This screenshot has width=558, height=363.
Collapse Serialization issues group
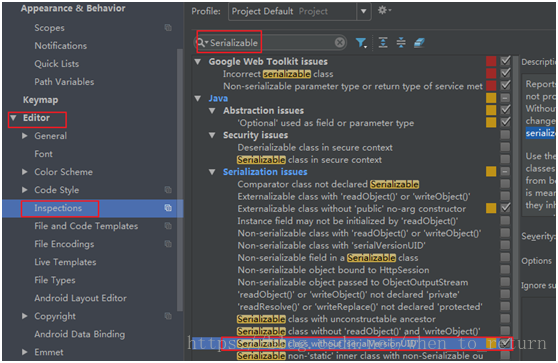[x=212, y=172]
